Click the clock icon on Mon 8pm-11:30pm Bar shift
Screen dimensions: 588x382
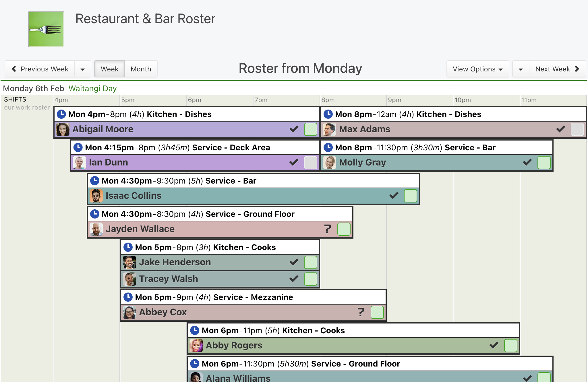(328, 147)
